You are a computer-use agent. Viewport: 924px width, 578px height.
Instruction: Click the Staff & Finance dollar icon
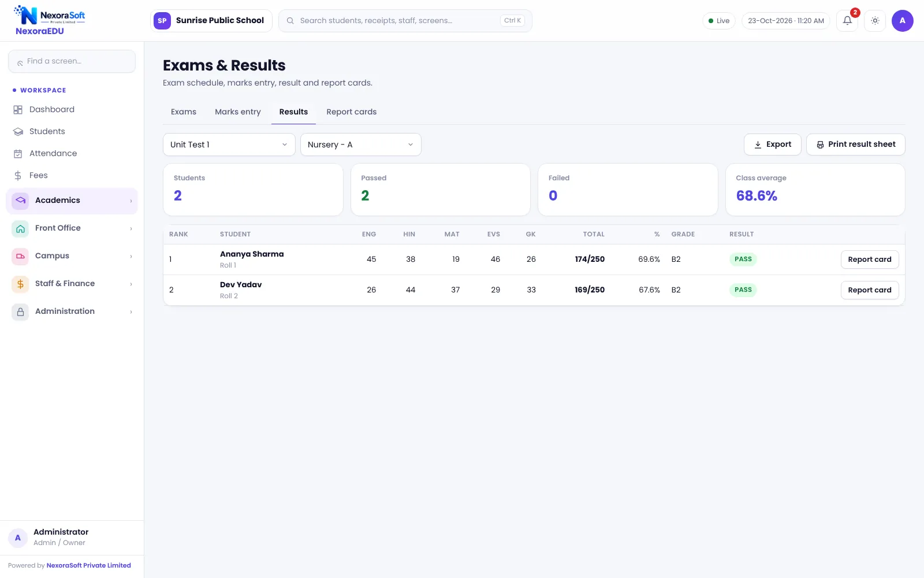tap(20, 284)
